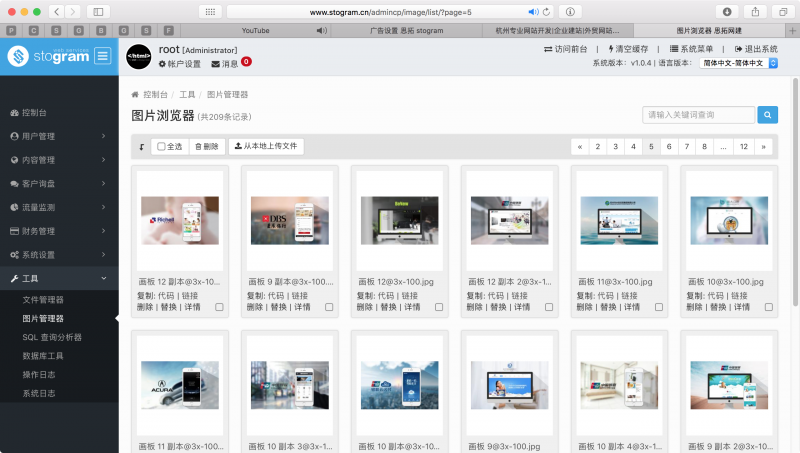Expand the 财务管理 sidebar menu

tap(59, 231)
